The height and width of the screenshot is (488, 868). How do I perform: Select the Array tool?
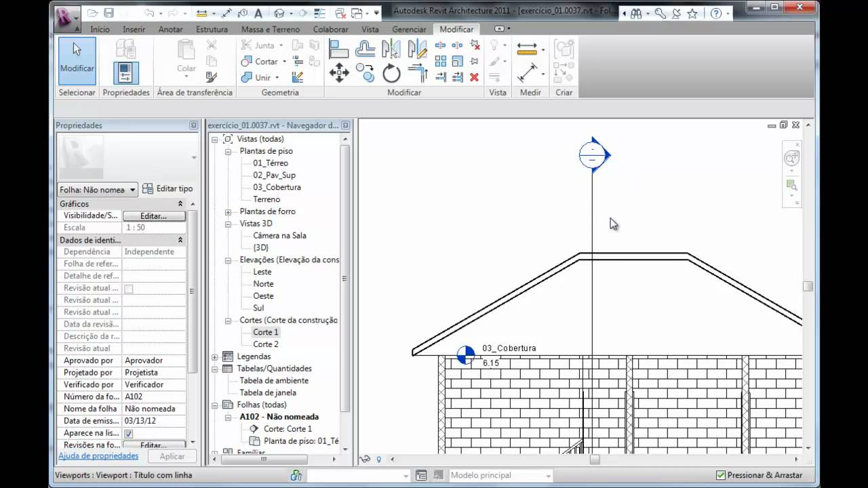tap(441, 61)
